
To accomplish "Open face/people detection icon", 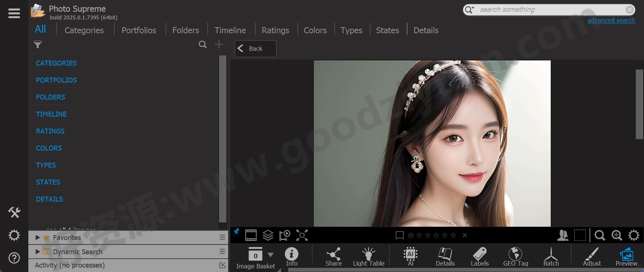I will [562, 235].
